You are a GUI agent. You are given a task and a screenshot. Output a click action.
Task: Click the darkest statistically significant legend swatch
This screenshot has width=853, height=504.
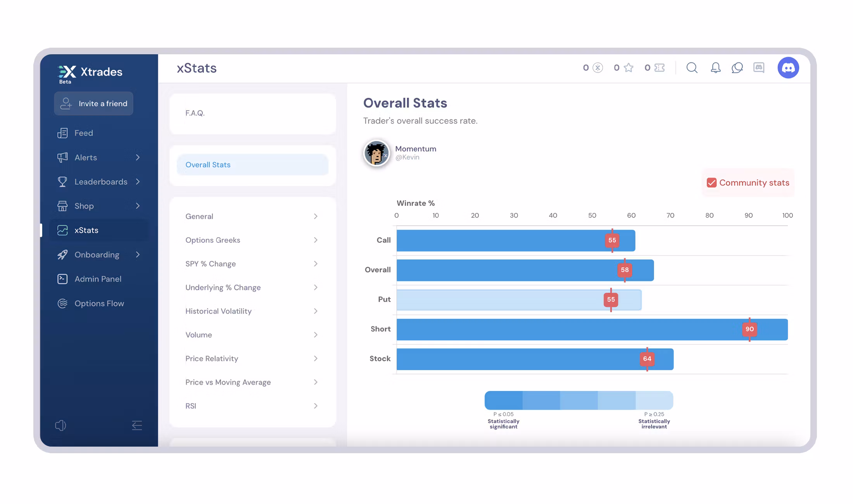coord(503,400)
